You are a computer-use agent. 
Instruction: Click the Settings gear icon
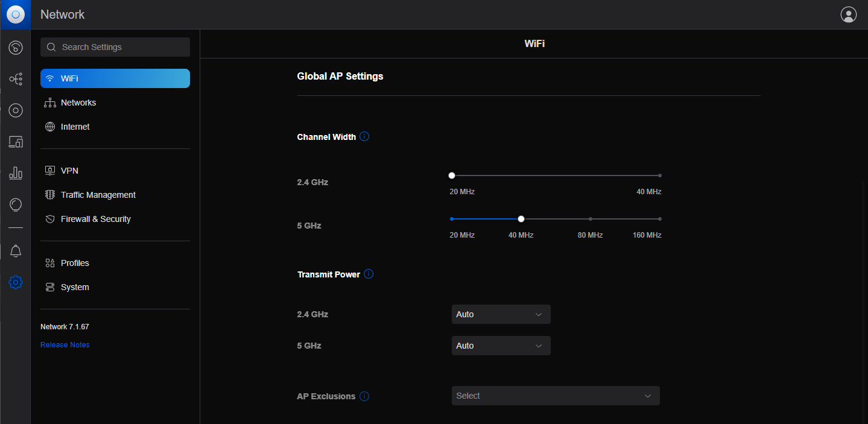[x=15, y=282]
